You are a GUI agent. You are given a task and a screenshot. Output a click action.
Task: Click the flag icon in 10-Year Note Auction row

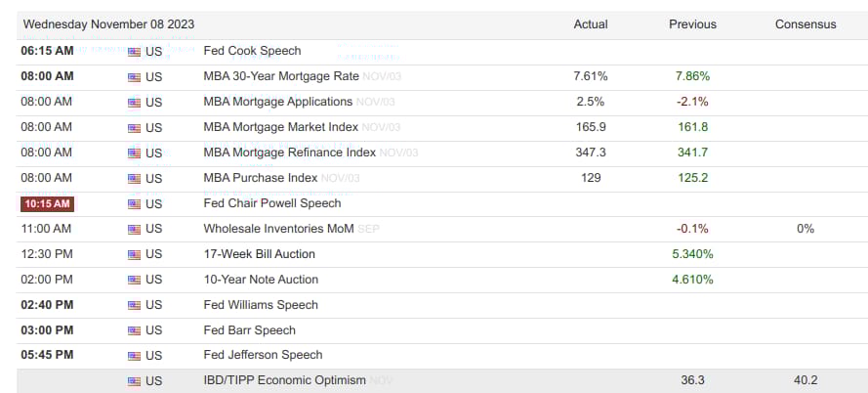tap(134, 280)
